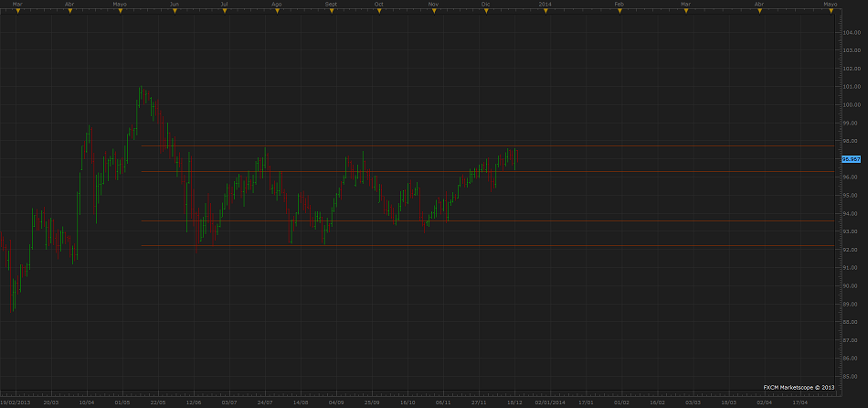Click the FXCM Marketscope © 2013 watermark
Screen dimensions: 868x408
coord(799,388)
